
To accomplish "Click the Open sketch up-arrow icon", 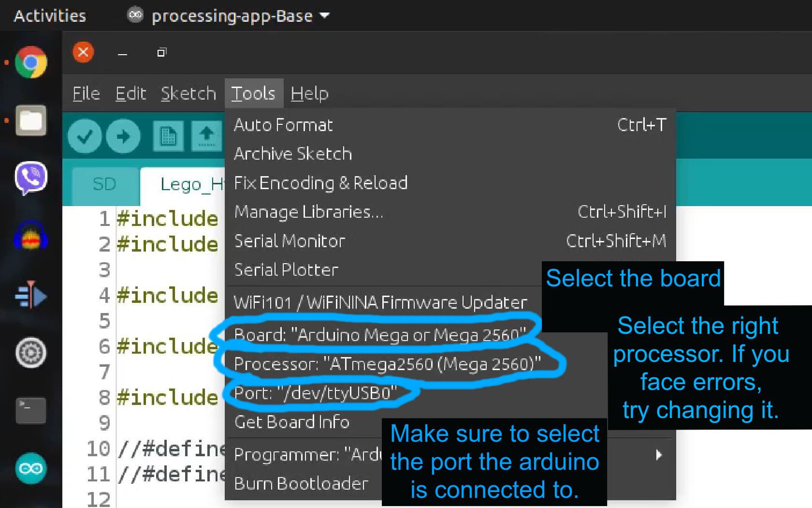I will (x=206, y=136).
